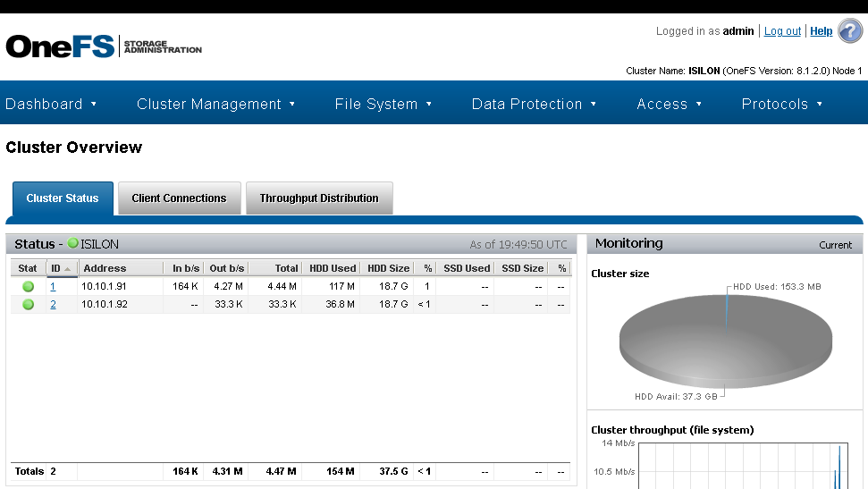Click the 37.5 G total HDD size
This screenshot has width=868, height=489.
click(x=393, y=471)
